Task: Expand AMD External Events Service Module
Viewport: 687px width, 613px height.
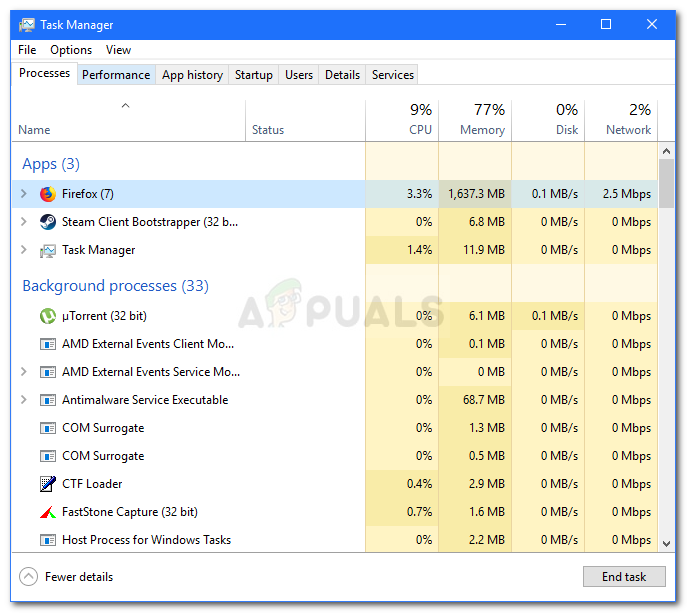Action: pos(24,372)
